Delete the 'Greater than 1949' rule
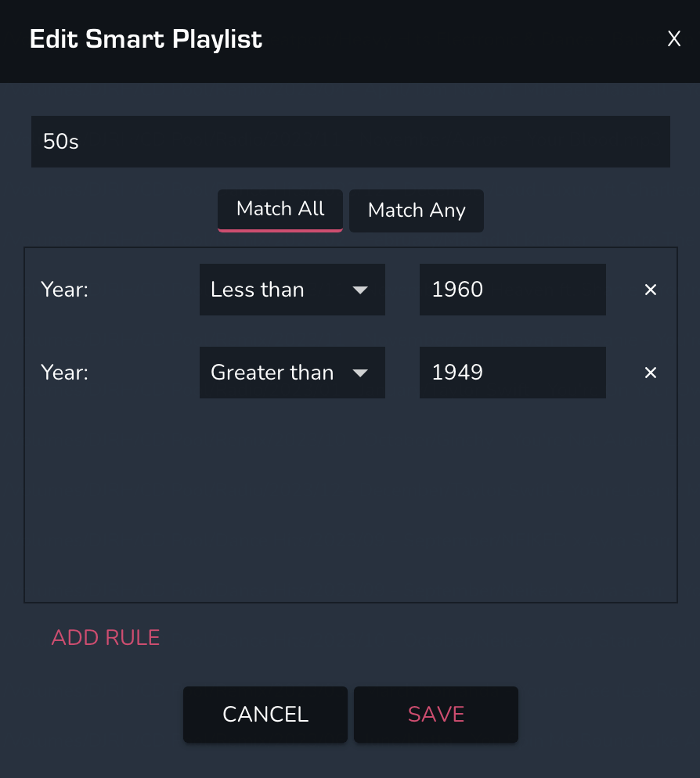Viewport: 700px width, 778px height. coord(650,373)
